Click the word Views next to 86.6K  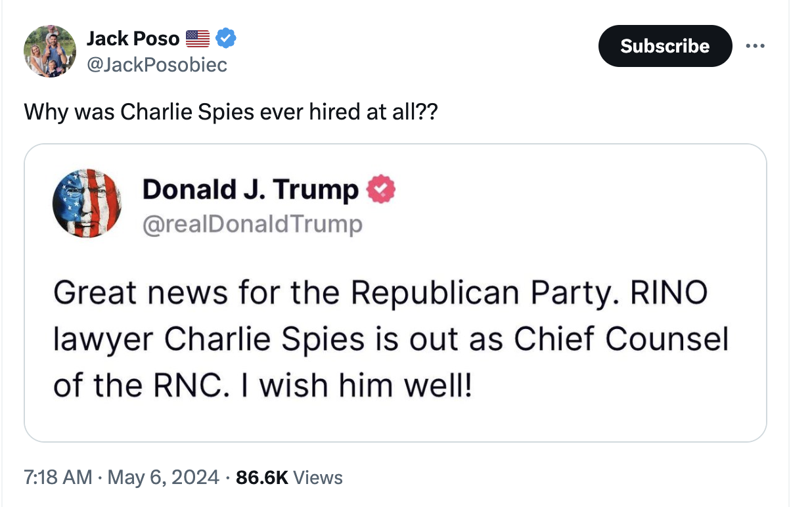(x=318, y=477)
